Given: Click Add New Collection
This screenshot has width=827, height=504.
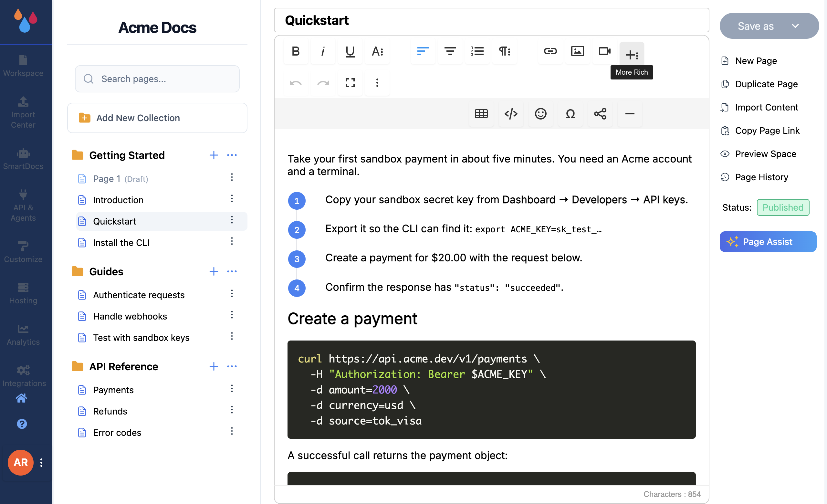Looking at the screenshot, I should pyautogui.click(x=157, y=118).
